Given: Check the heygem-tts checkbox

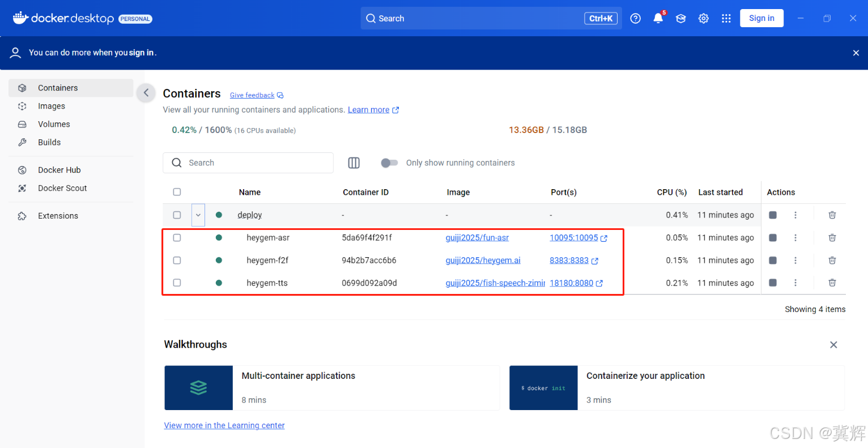Looking at the screenshot, I should click(177, 283).
